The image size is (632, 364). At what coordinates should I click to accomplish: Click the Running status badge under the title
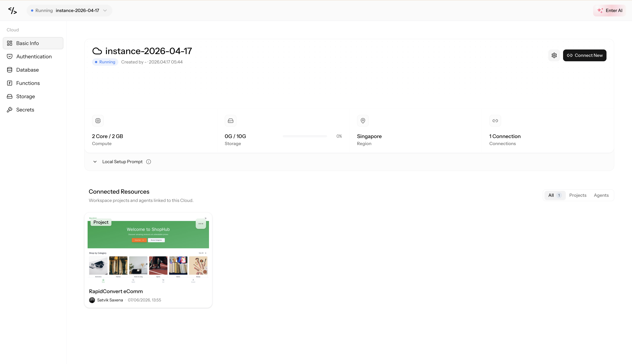click(x=105, y=62)
